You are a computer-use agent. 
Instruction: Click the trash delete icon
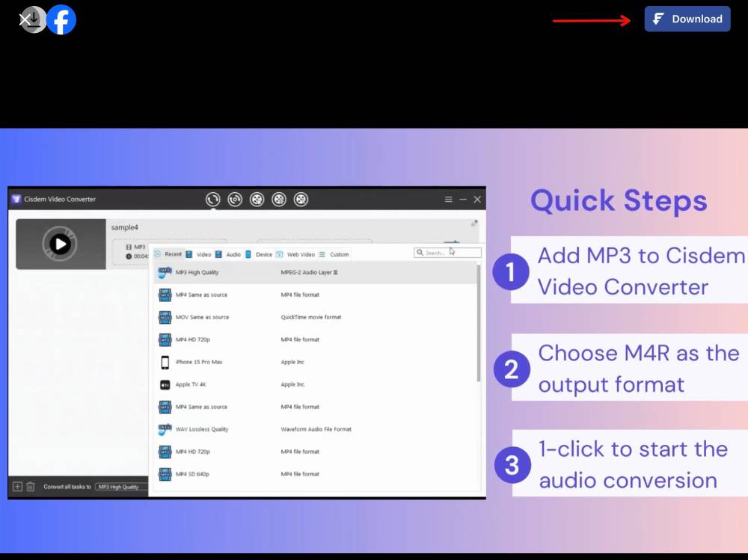pos(31,487)
